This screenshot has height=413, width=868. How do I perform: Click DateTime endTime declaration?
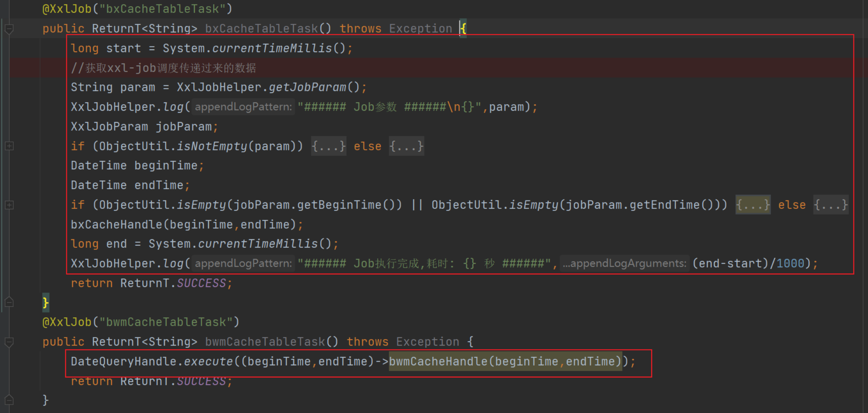(x=130, y=185)
